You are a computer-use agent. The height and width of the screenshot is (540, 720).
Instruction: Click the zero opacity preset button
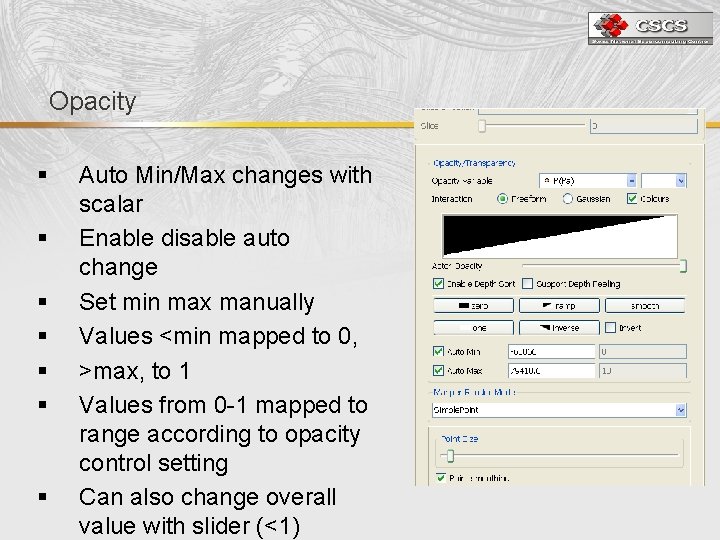coord(473,305)
